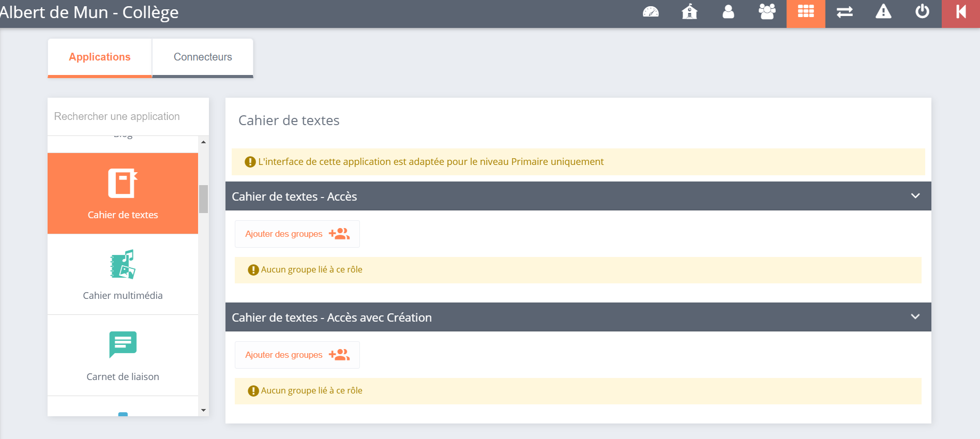Viewport: 980px width, 439px height.
Task: Click the power logout icon in header
Action: pos(922,11)
